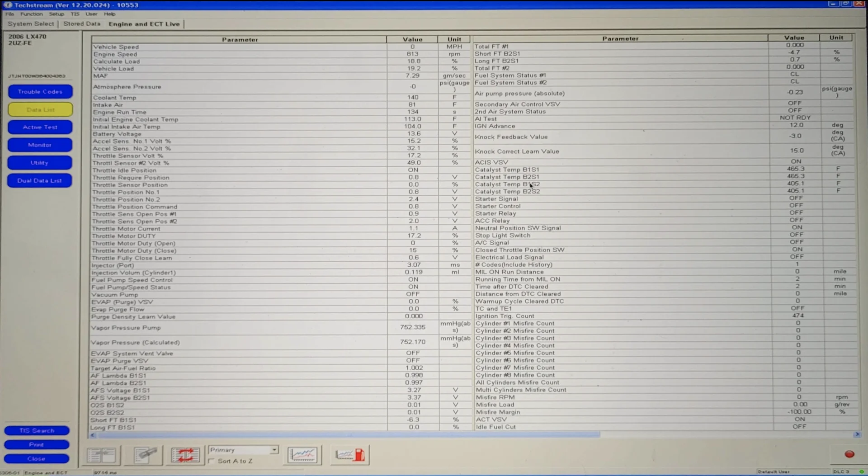The height and width of the screenshot is (476, 868).
Task: Open the Function menu
Action: [31, 14]
